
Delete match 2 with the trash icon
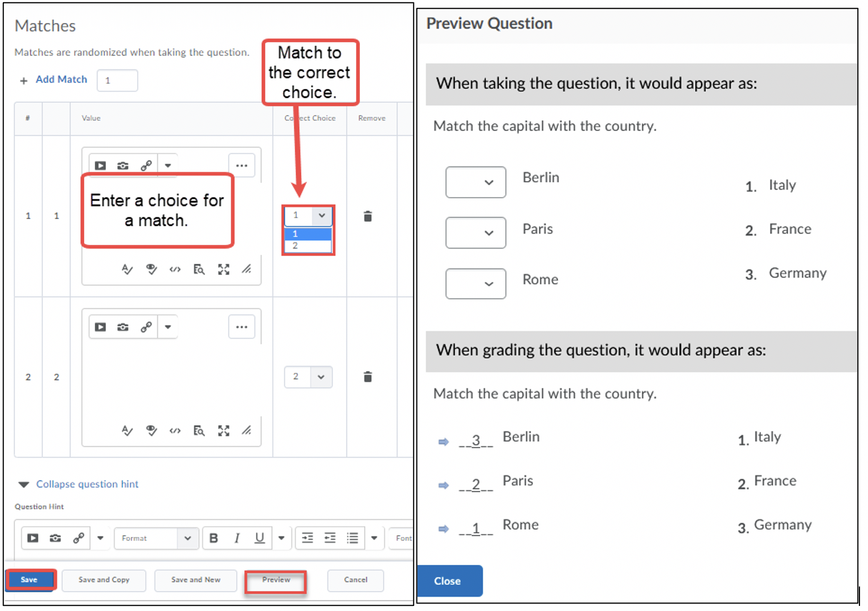pos(368,377)
